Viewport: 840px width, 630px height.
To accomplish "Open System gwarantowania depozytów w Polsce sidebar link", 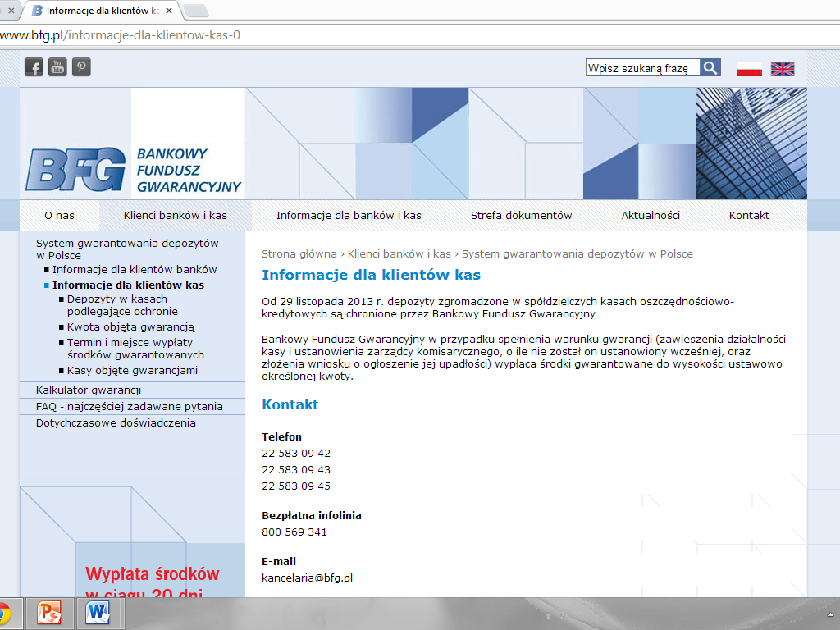I will click(127, 249).
